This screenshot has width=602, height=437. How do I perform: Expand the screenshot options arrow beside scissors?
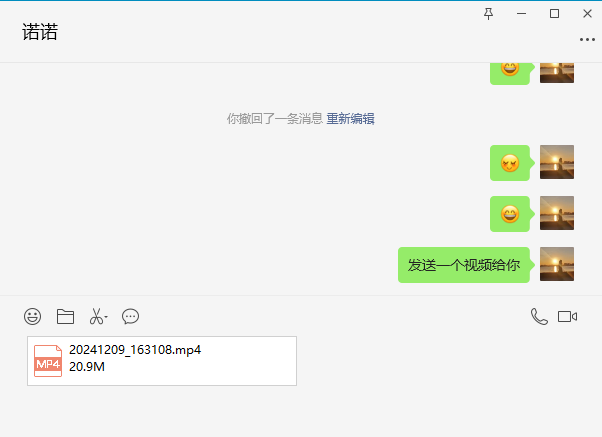106,318
